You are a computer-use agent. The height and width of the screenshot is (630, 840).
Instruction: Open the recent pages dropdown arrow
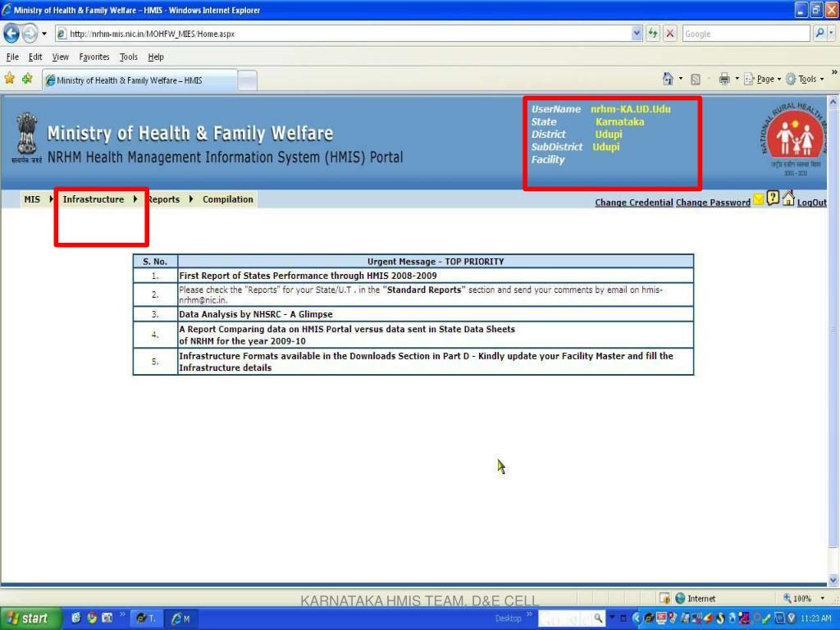pyautogui.click(x=44, y=33)
